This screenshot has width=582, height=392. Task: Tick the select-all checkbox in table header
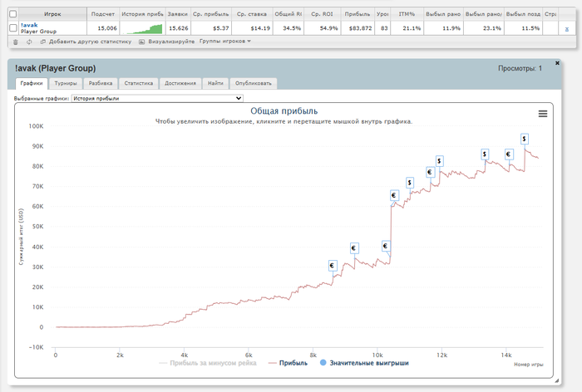[x=12, y=14]
